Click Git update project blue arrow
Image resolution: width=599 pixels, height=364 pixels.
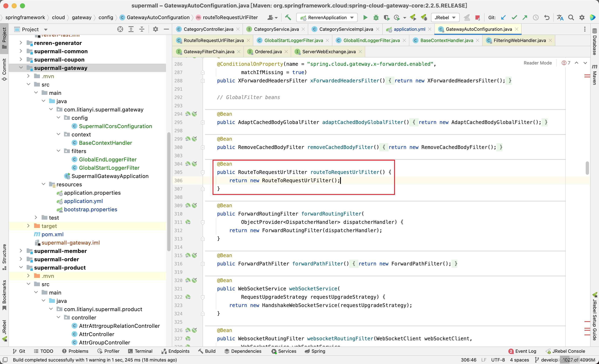pyautogui.click(x=503, y=17)
